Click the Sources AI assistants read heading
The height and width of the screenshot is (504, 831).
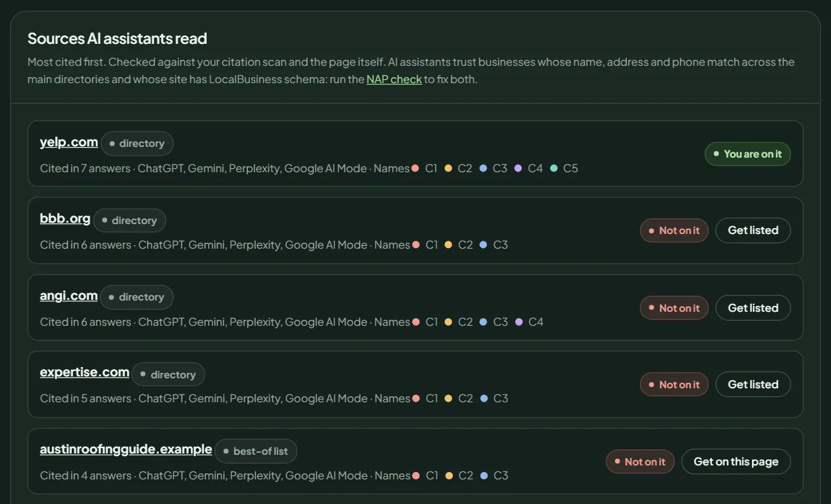pos(117,39)
